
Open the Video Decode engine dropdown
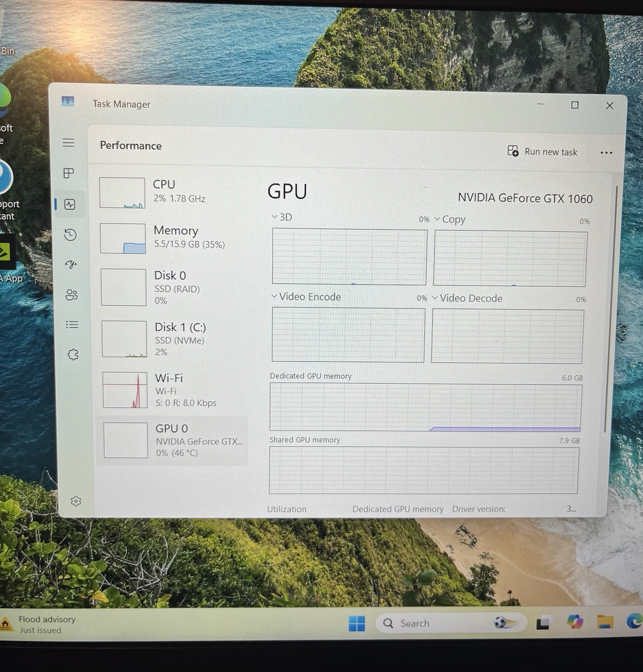point(467,298)
